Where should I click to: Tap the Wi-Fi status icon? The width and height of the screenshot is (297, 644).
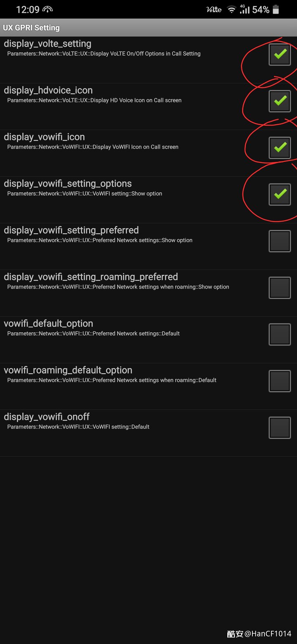coord(231,9)
